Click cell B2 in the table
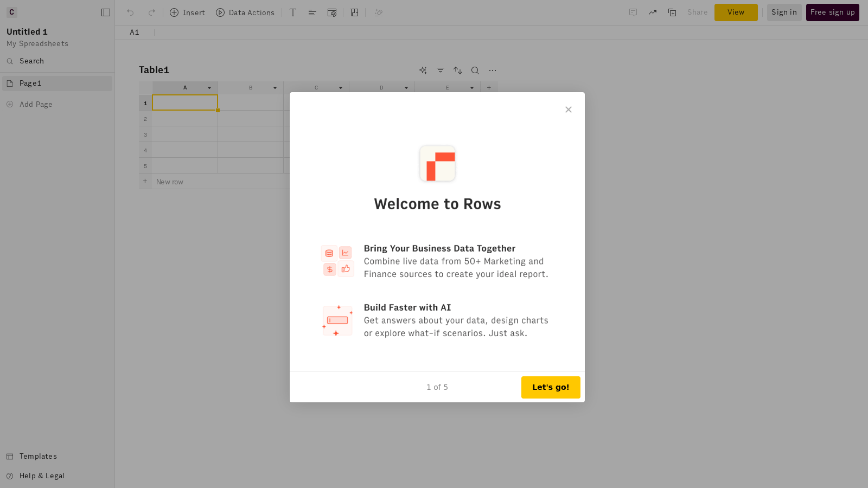Viewport: 868px width, 488px height. coord(251,118)
